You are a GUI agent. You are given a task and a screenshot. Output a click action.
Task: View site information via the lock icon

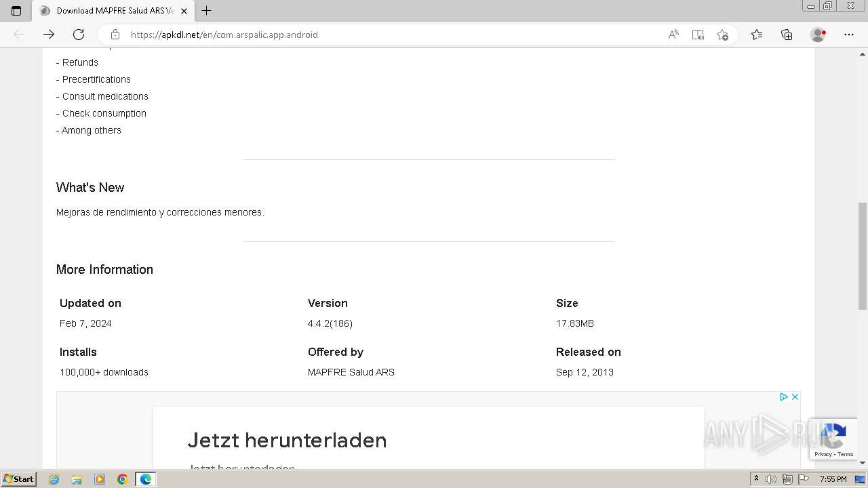[x=115, y=35]
